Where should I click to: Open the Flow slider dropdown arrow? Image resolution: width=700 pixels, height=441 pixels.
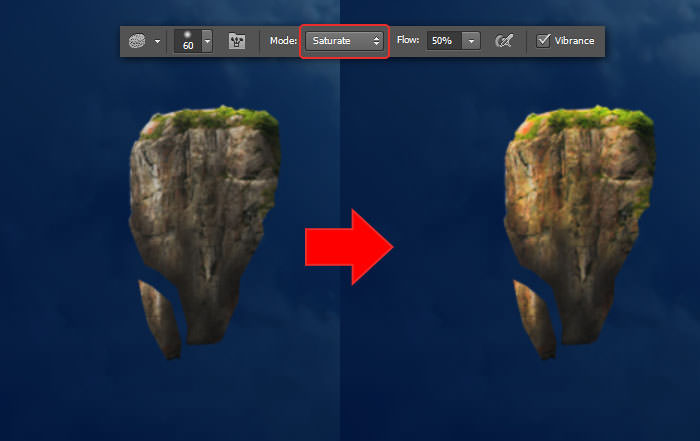tap(471, 41)
